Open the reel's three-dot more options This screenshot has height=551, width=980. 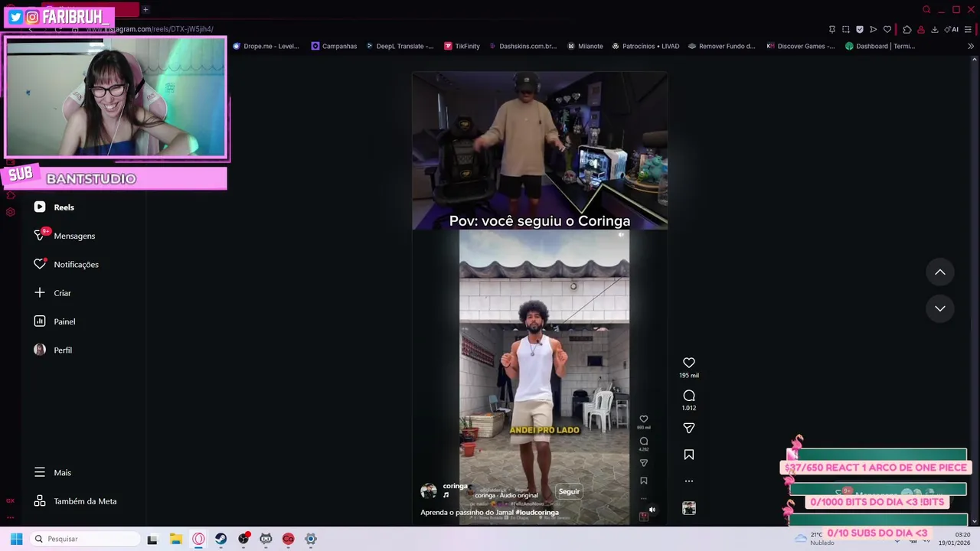click(x=689, y=481)
